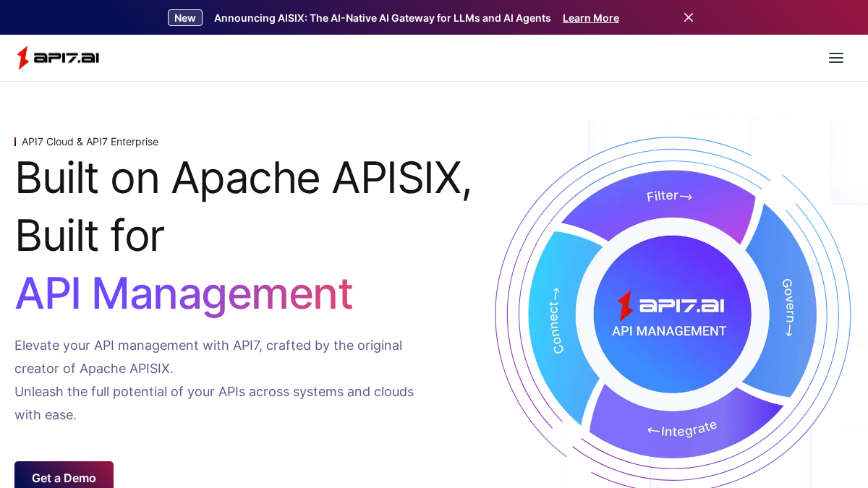Click the New badge in banner

(x=185, y=18)
